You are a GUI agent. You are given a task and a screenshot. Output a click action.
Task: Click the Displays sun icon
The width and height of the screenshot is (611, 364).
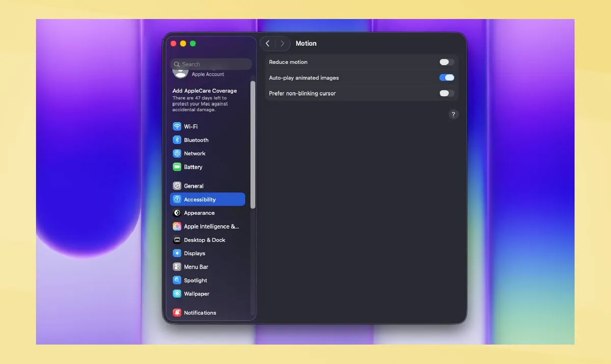coord(177,254)
